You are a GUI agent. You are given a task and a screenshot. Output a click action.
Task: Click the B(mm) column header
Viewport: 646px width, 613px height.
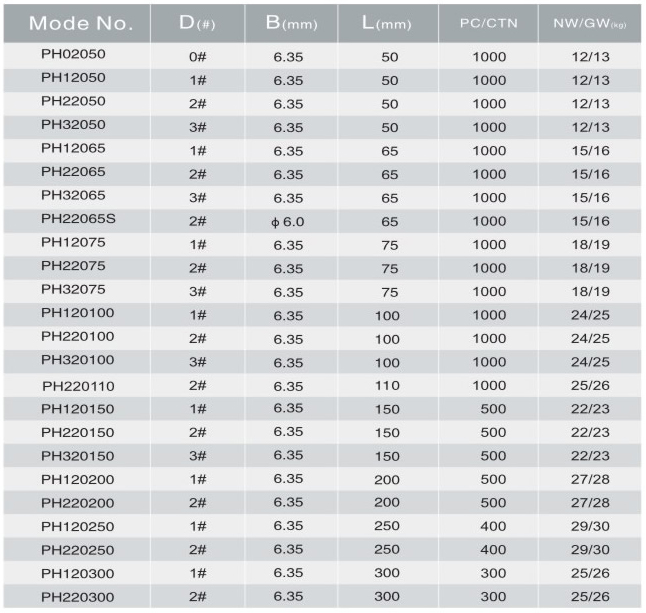point(290,22)
